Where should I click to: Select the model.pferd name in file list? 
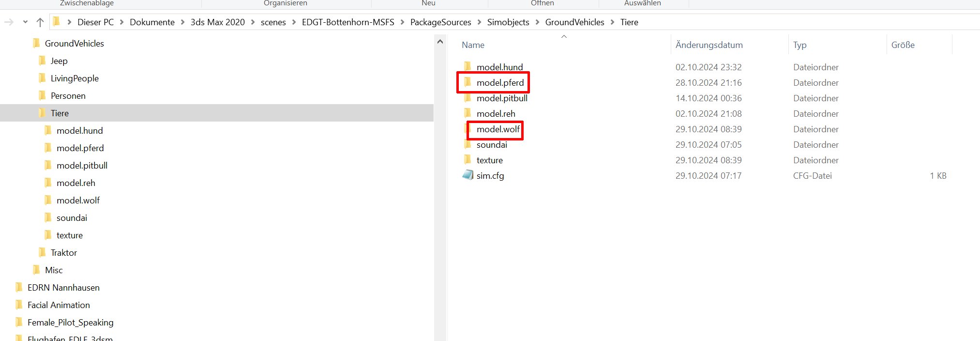pos(500,83)
